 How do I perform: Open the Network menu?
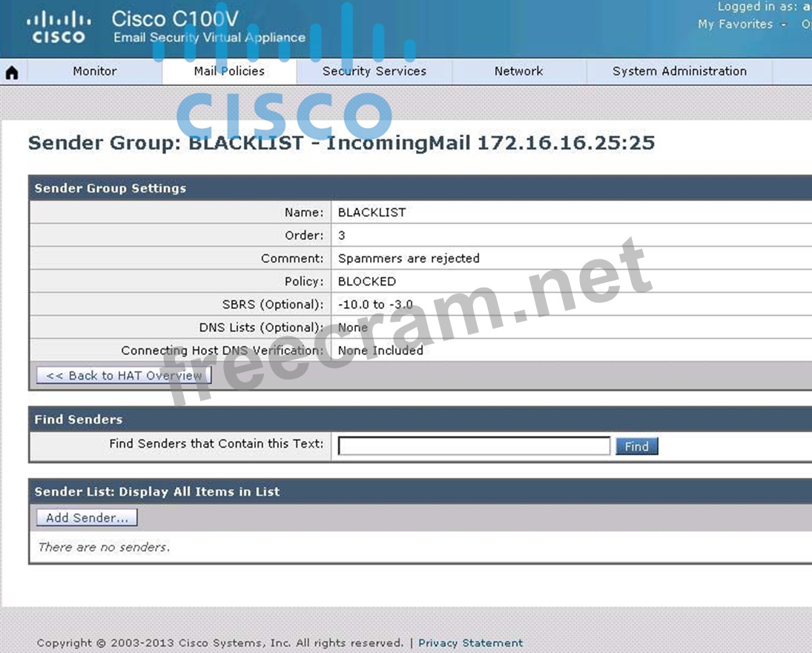(x=518, y=71)
